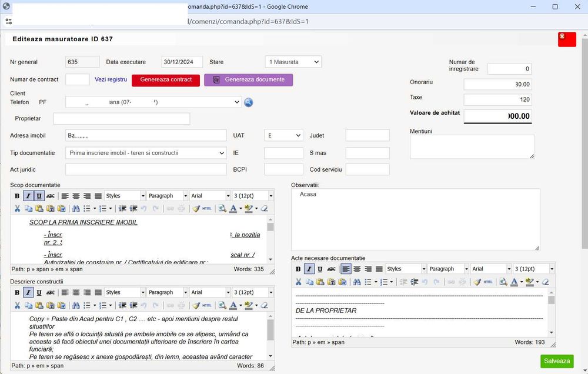Open Arial font dropdown in Scop documentatie
This screenshot has height=374, width=588.
pos(210,196)
